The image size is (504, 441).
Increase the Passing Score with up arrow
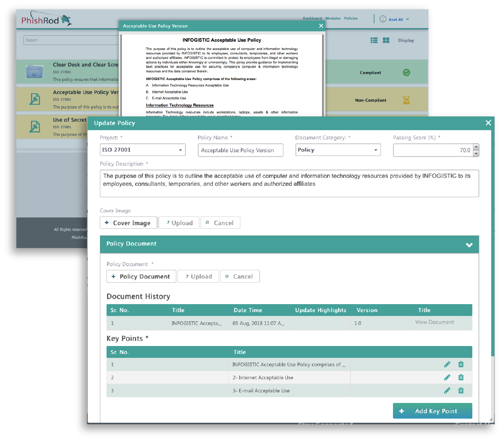click(x=476, y=147)
